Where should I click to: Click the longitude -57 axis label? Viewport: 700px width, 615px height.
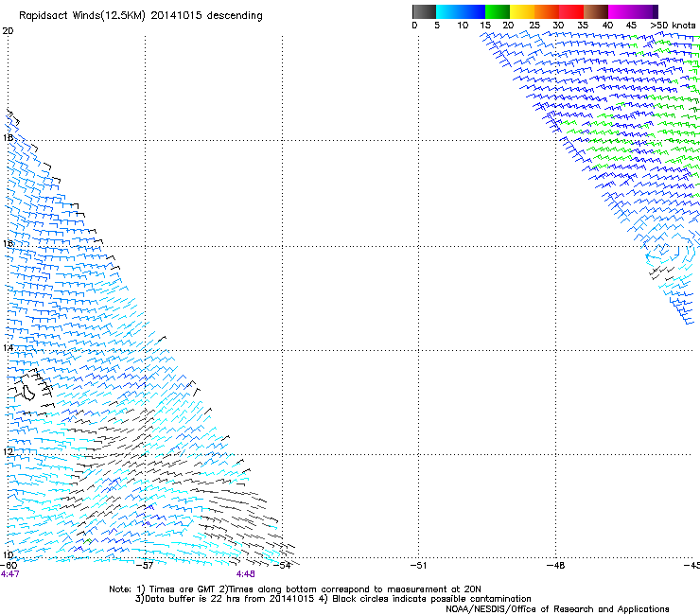(144, 566)
